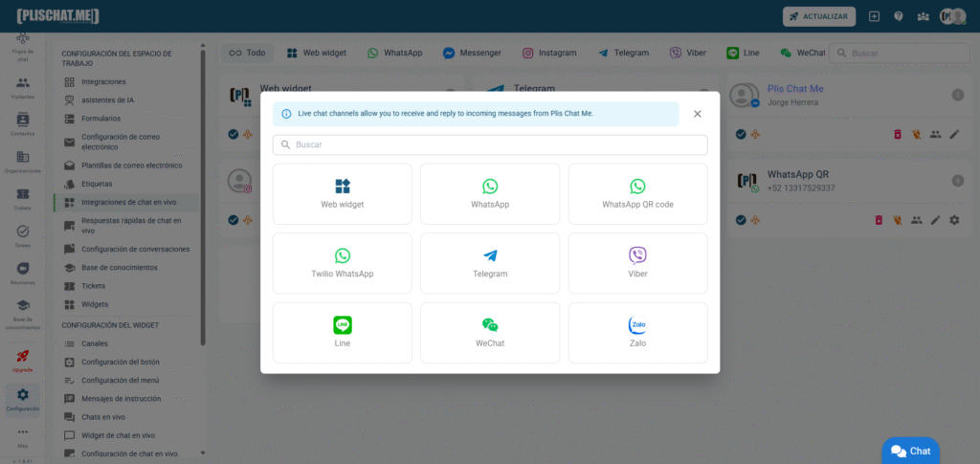Delete the WhatsApp QR integration
The height and width of the screenshot is (464, 980).
[879, 220]
